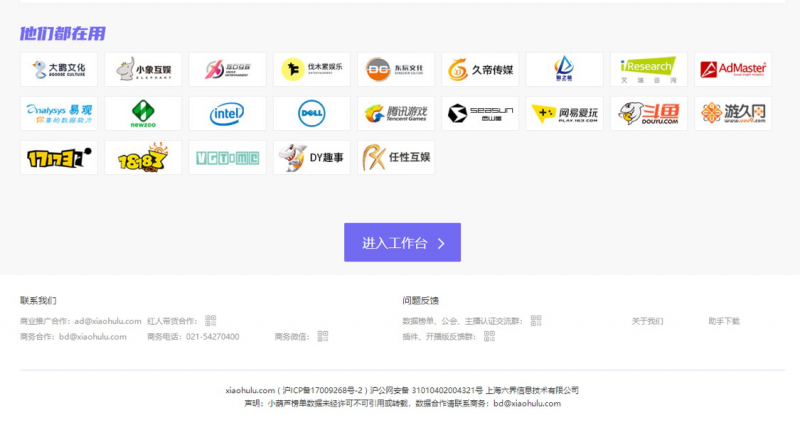The image size is (800, 425).
Task: Click the VGTIME logo
Action: [x=228, y=158]
